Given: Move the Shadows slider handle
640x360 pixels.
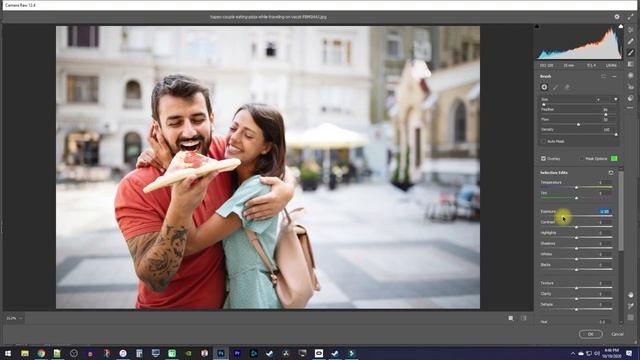Looking at the screenshot, I should point(576,248).
